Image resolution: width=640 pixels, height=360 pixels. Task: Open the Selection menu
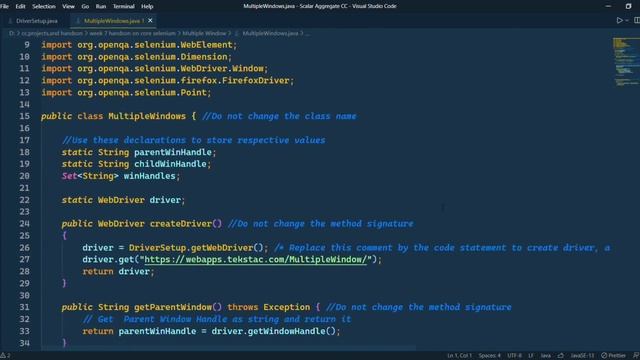44,6
